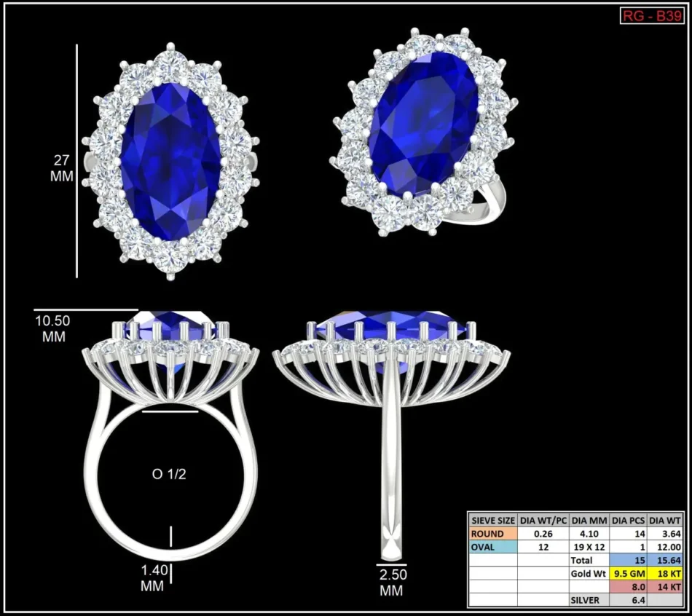Screen dimensions: 692x616
Task: Click the DIA WT column header
Action: tap(665, 520)
